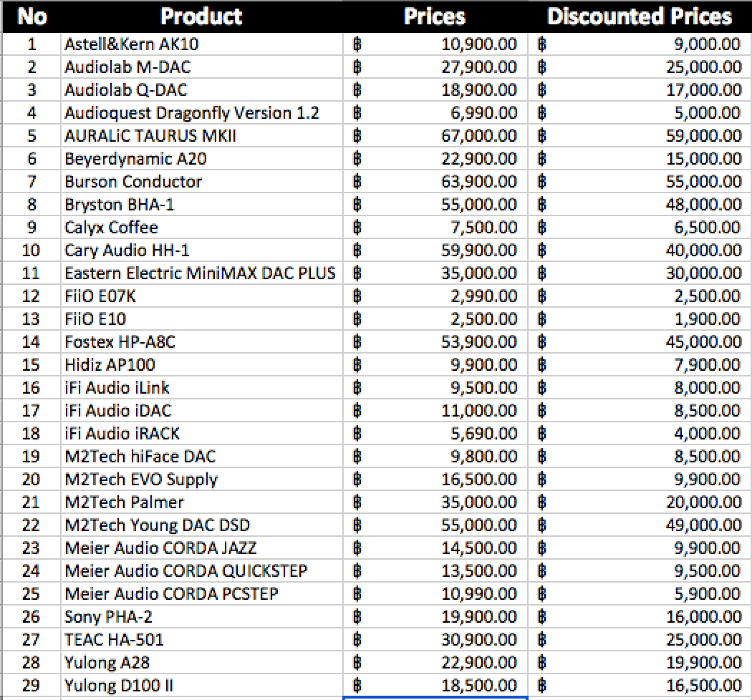
Task: Click price cell showing 30,900.00
Action: 478,640
